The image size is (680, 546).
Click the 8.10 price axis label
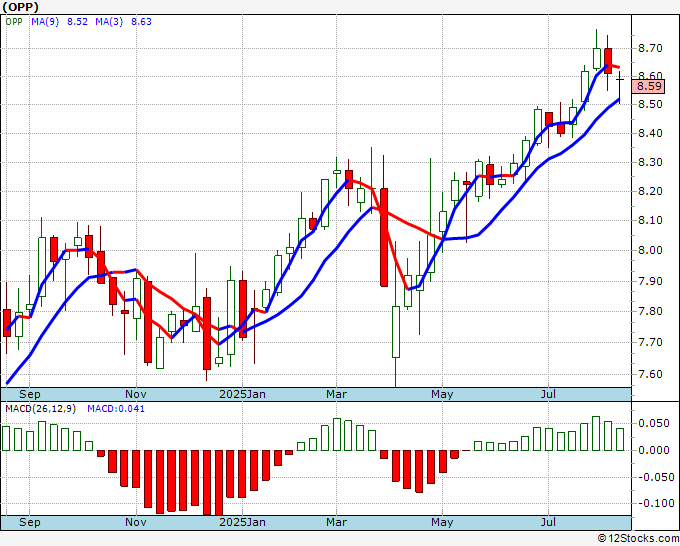[650, 220]
